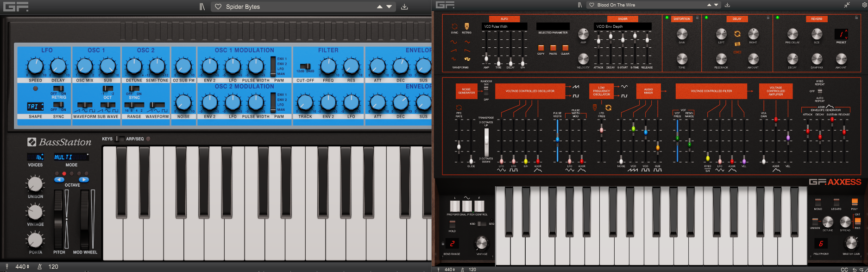The width and height of the screenshot is (868, 272).
Task: Shift BassStation octave down with left arrow
Action: 59,179
